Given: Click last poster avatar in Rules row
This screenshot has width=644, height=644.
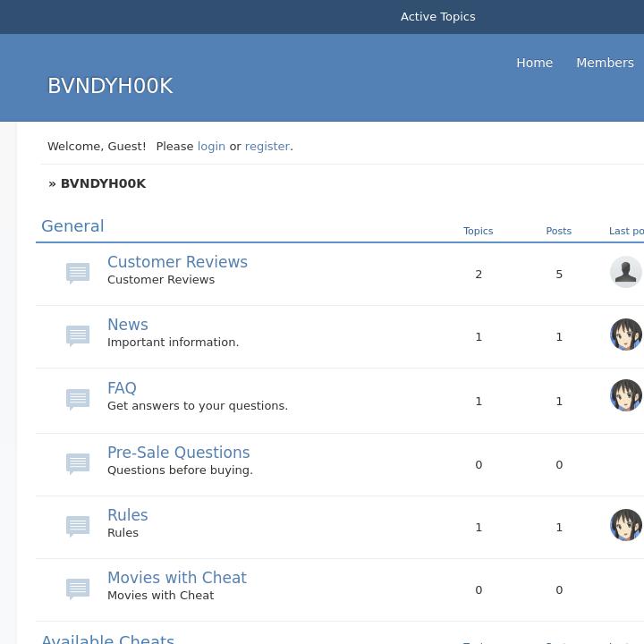Looking at the screenshot, I should (625, 525).
